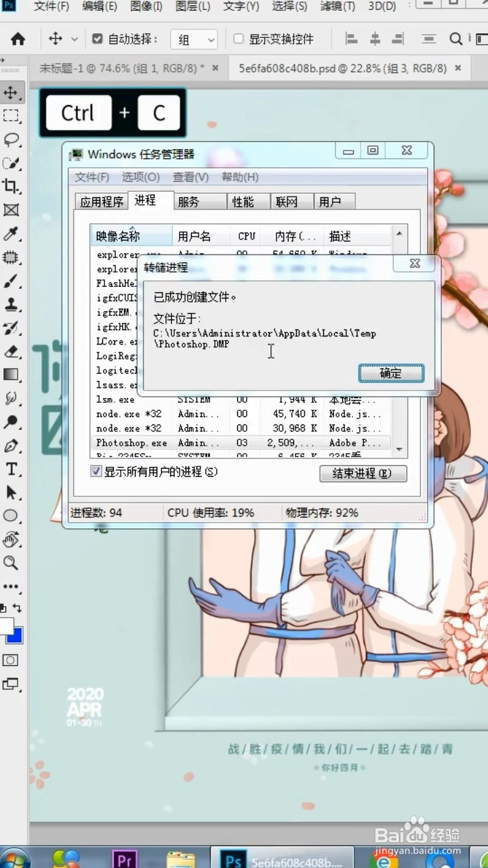Swap foreground and background colors
The height and width of the screenshot is (868, 488).
tap(17, 608)
